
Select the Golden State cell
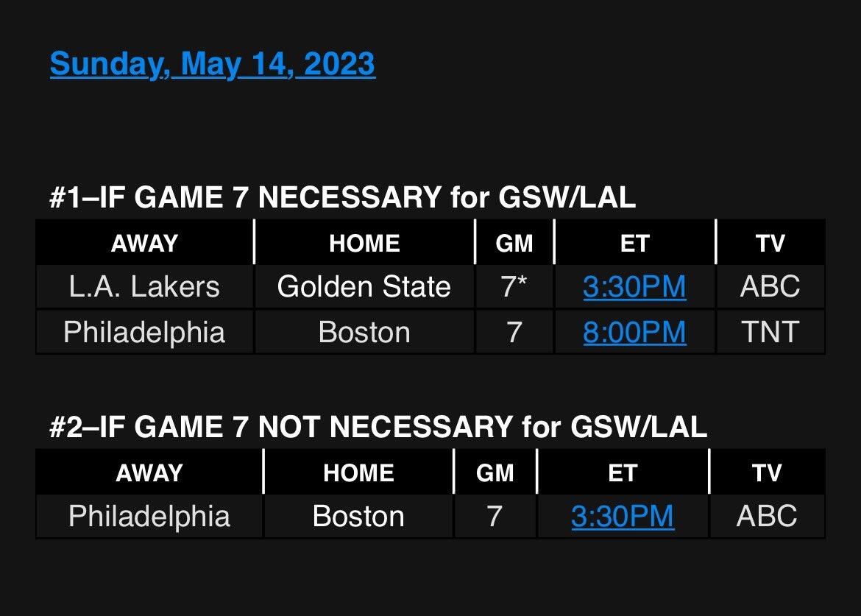click(x=364, y=287)
